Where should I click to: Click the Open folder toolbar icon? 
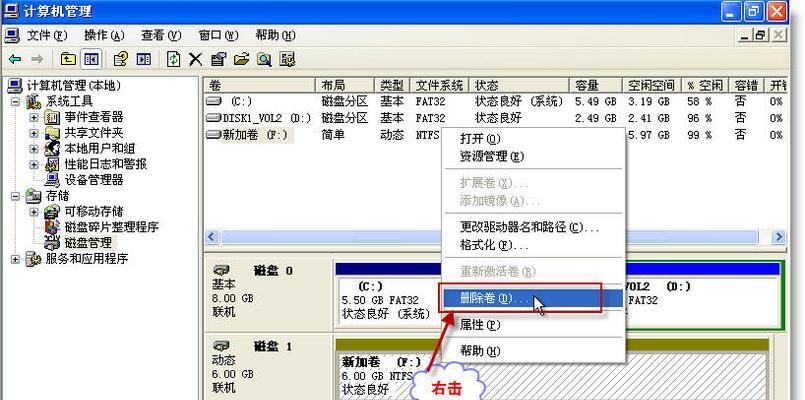tap(241, 59)
